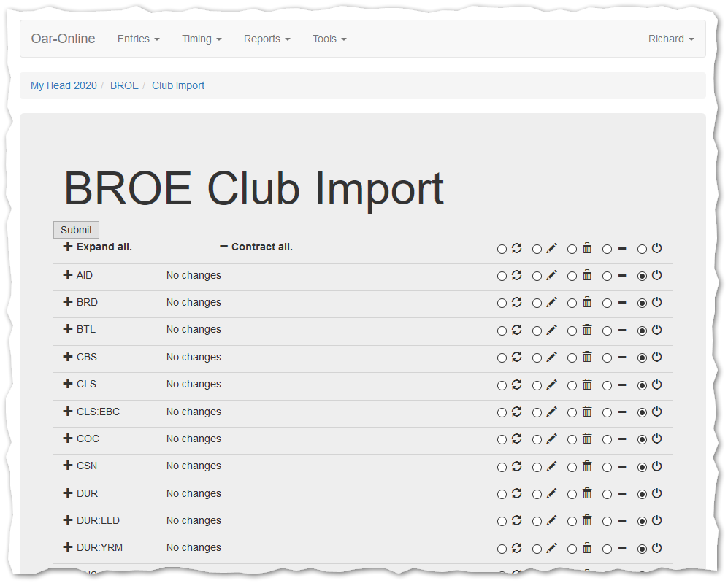Click the Oar-Online brand logo text

click(63, 39)
